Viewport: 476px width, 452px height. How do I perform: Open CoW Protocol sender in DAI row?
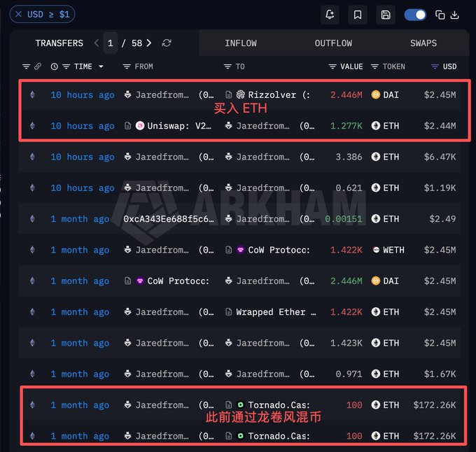[x=178, y=281]
